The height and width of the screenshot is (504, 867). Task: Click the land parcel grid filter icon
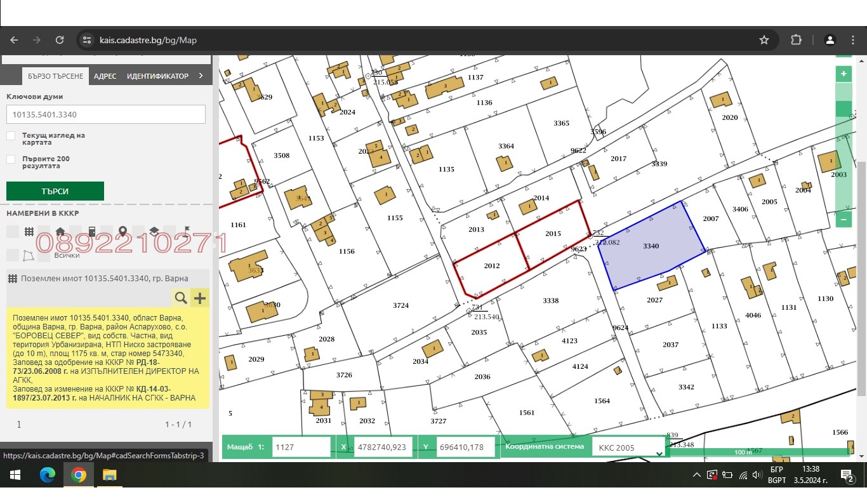(29, 232)
